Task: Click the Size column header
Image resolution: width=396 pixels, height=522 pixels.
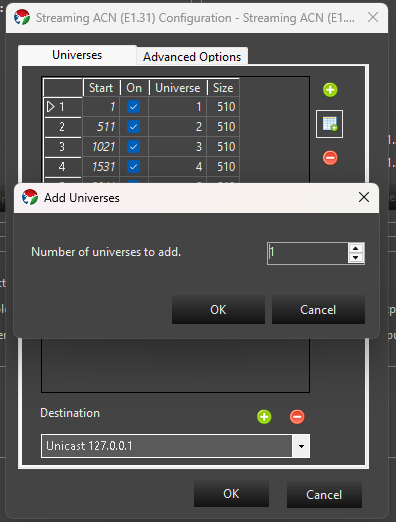Action: 223,88
